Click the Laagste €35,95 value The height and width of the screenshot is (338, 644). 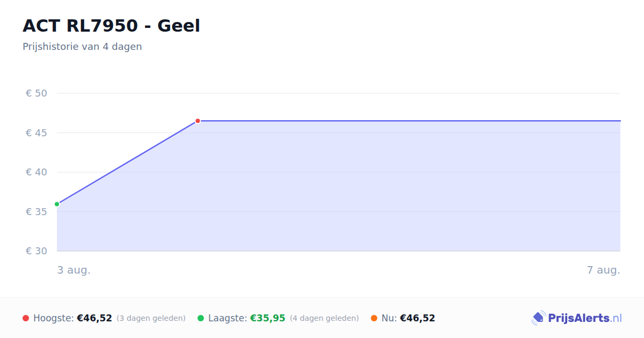click(x=268, y=318)
